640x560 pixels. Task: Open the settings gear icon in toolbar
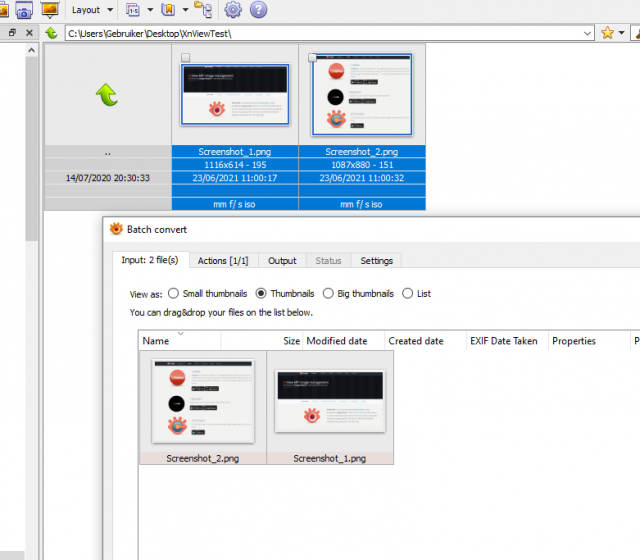pyautogui.click(x=233, y=9)
